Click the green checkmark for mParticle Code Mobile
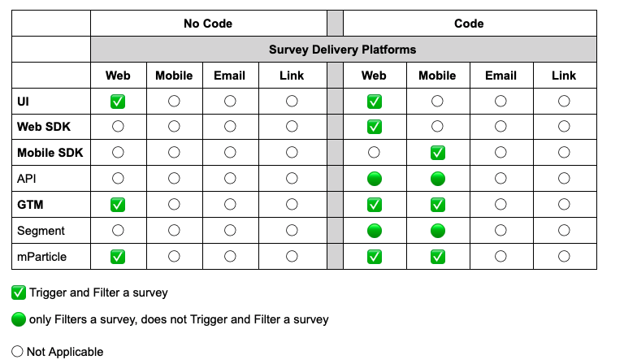This screenshot has height=364, width=624. coord(438,257)
